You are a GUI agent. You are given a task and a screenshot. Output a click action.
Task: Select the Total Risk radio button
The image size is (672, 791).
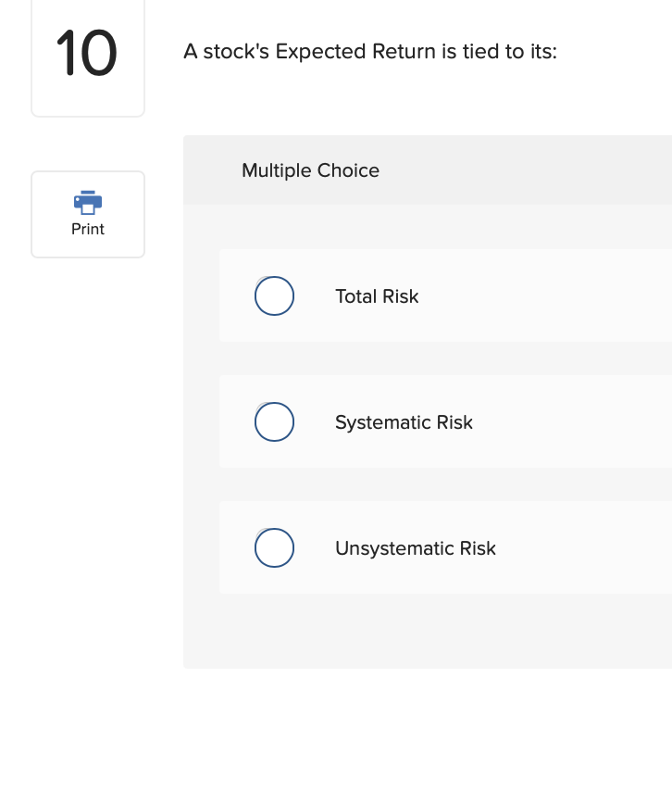pyautogui.click(x=274, y=295)
